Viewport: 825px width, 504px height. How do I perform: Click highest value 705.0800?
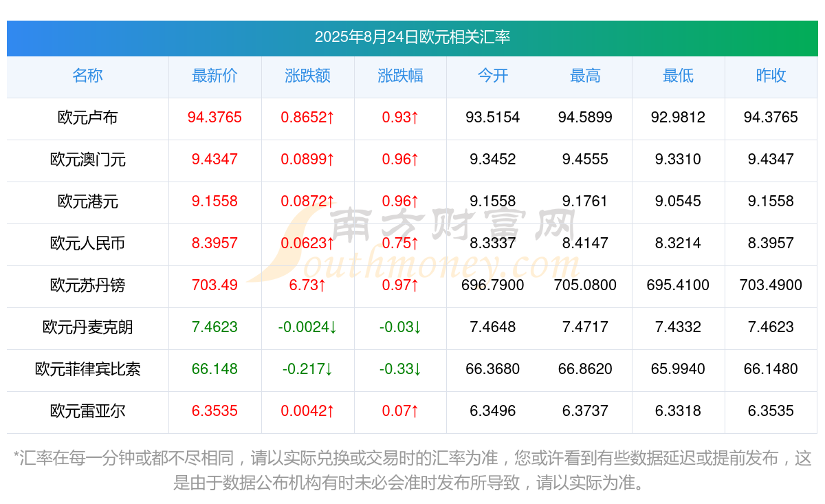[x=585, y=285]
